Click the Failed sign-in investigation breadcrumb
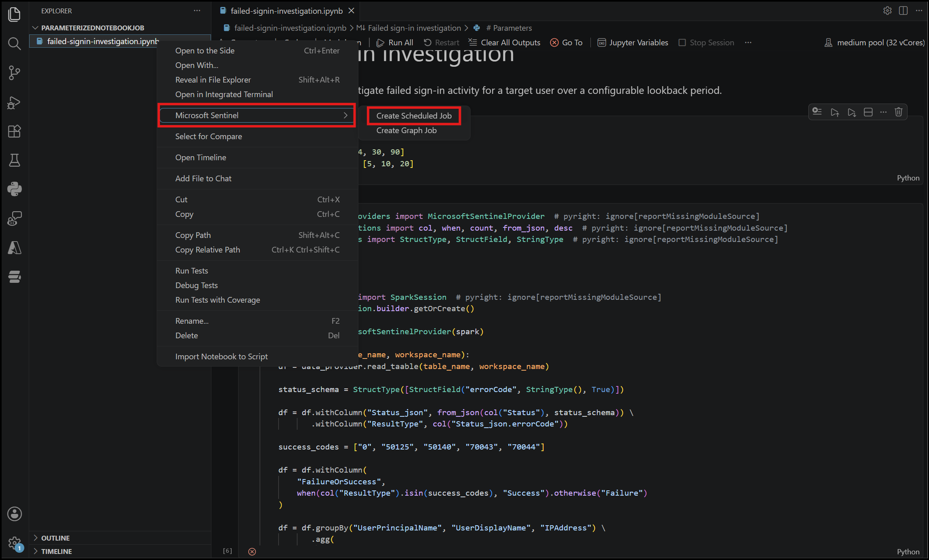929x560 pixels. click(x=414, y=28)
